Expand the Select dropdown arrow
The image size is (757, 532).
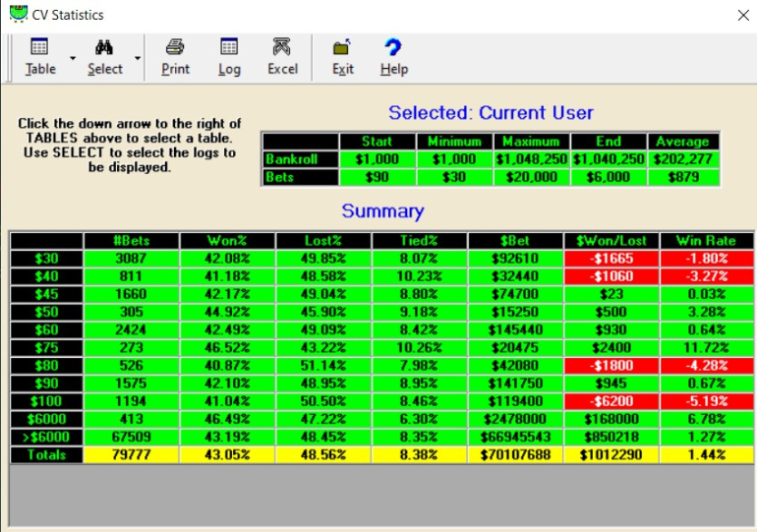coord(137,58)
